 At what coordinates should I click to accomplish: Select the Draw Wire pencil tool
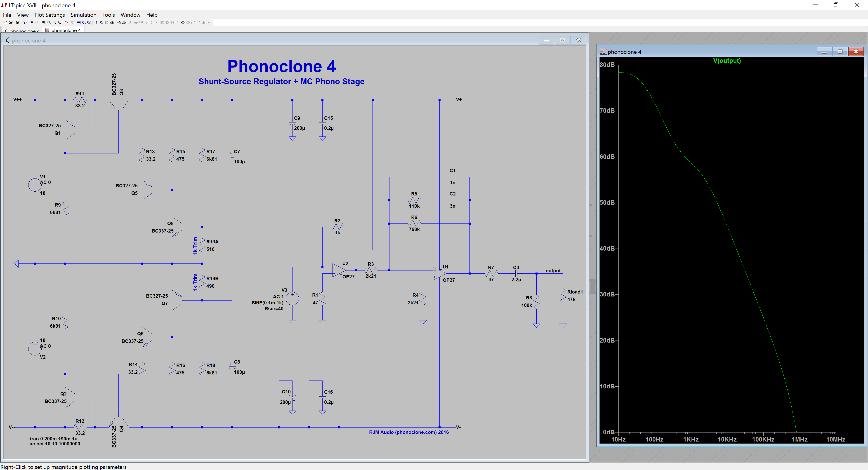[x=131, y=23]
